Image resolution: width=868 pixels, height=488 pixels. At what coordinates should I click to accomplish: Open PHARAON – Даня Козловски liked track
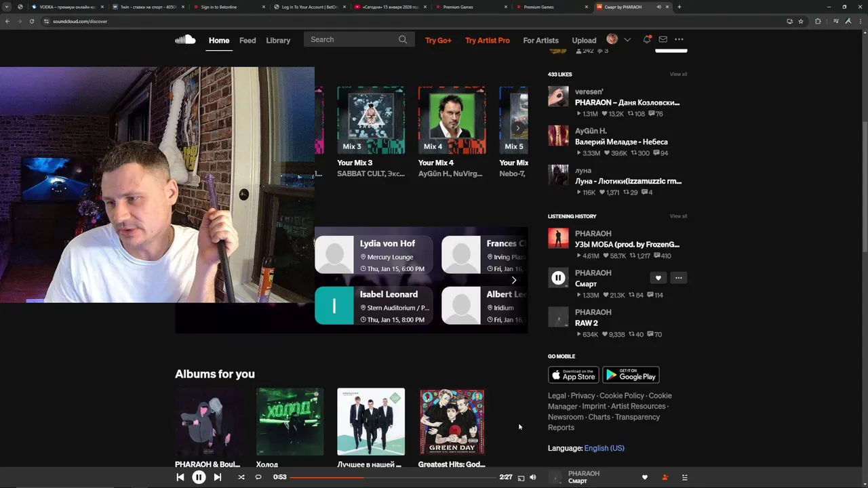[627, 102]
